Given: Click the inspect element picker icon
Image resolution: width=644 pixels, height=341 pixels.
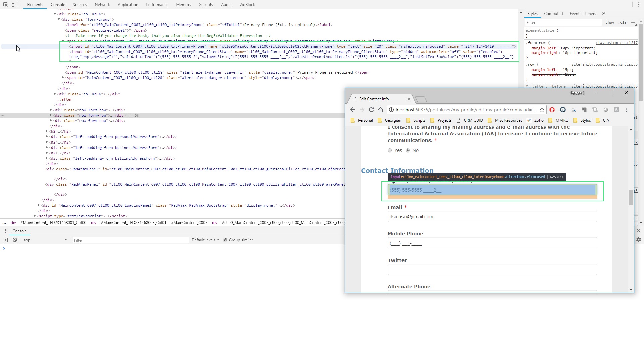Looking at the screenshot, I should tap(5, 4).
